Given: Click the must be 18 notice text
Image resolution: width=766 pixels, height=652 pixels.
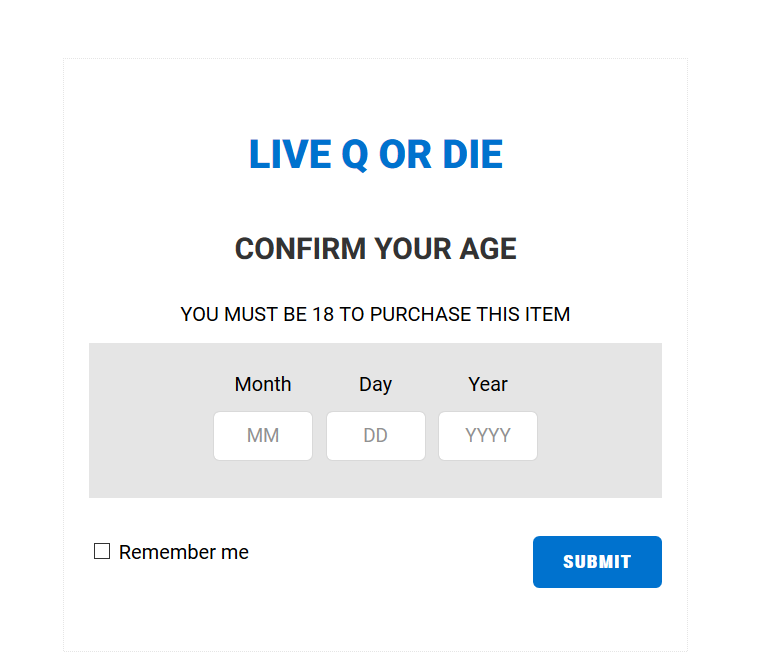Looking at the screenshot, I should point(375,314).
